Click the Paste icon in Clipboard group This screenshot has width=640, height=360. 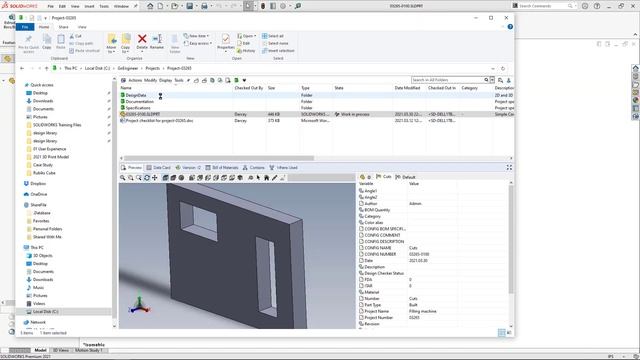[61, 39]
